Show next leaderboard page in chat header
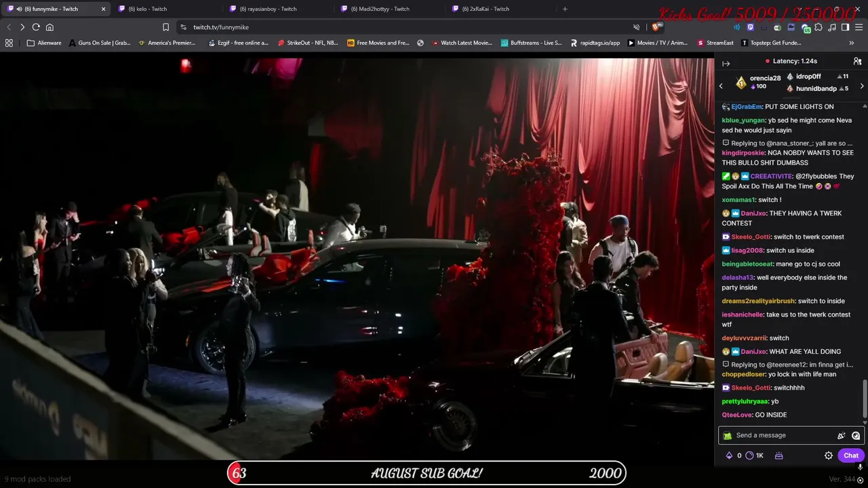 click(x=862, y=86)
